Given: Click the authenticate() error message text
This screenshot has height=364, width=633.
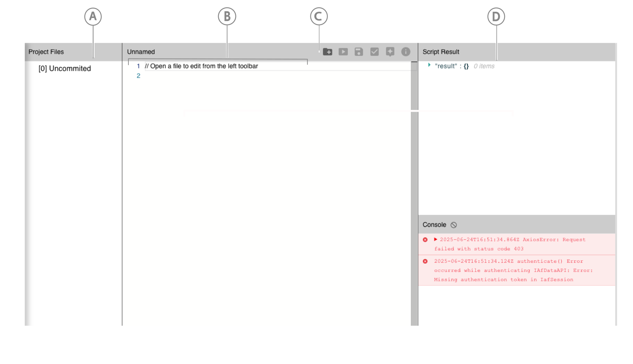Looking at the screenshot, I should pyautogui.click(x=513, y=271).
